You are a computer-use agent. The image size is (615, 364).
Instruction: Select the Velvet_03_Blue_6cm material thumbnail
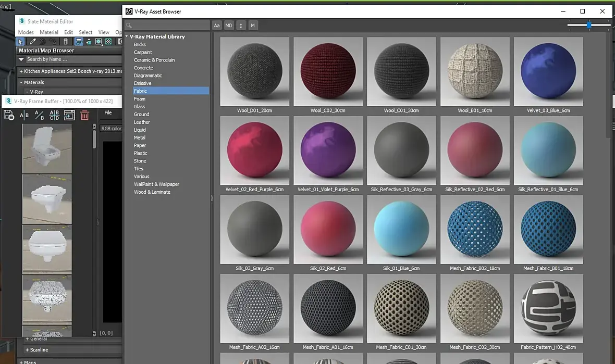point(548,72)
